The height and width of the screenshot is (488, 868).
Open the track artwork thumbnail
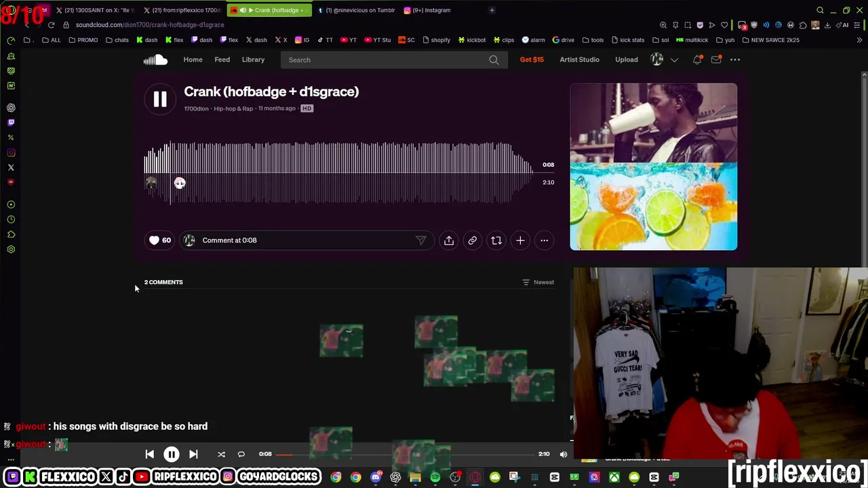coord(654,167)
